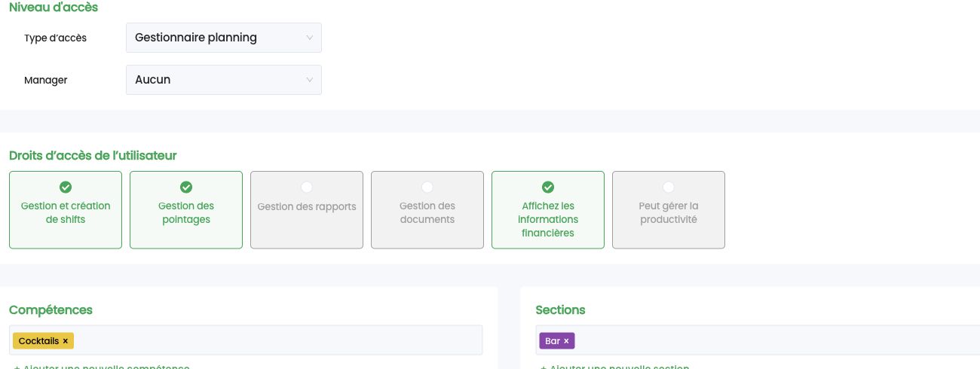980x369 pixels.
Task: Enable Peut gérer la productivité right
Action: point(669,210)
